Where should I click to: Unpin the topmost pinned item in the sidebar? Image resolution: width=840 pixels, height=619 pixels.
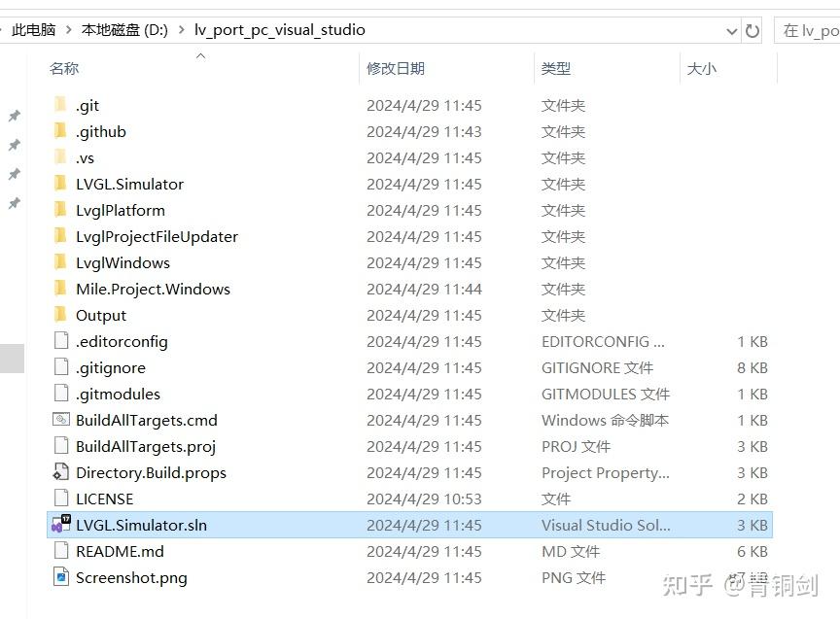click(13, 115)
